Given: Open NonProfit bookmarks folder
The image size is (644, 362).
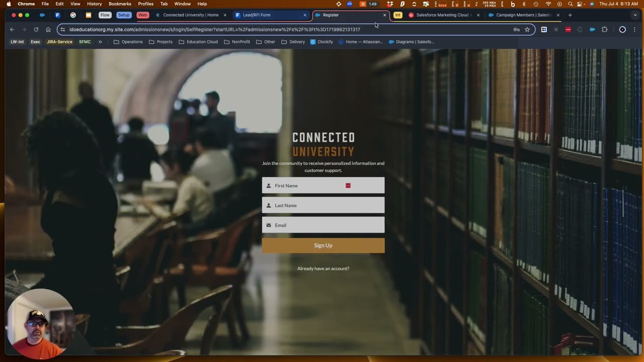Looking at the screenshot, I should [x=236, y=42].
